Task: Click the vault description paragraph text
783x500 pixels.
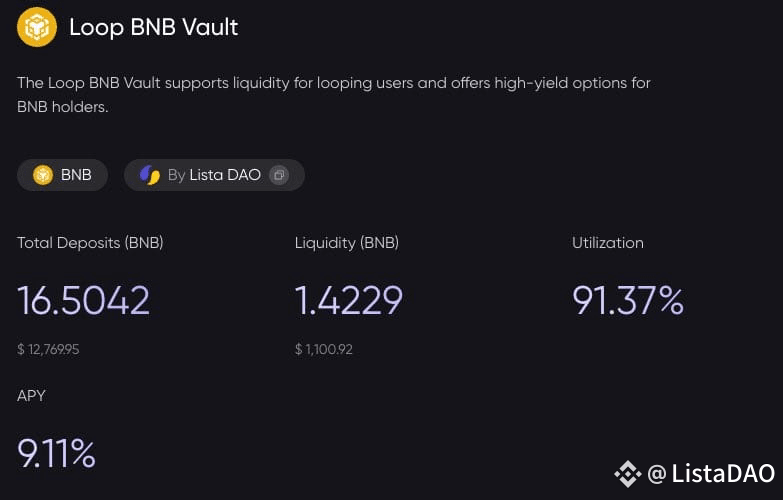Action: click(x=334, y=94)
